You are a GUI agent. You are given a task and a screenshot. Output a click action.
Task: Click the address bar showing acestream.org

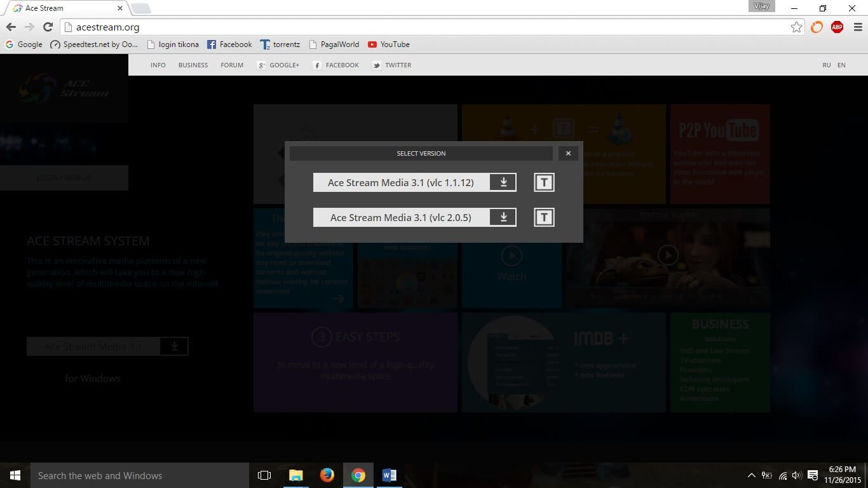[432, 27]
